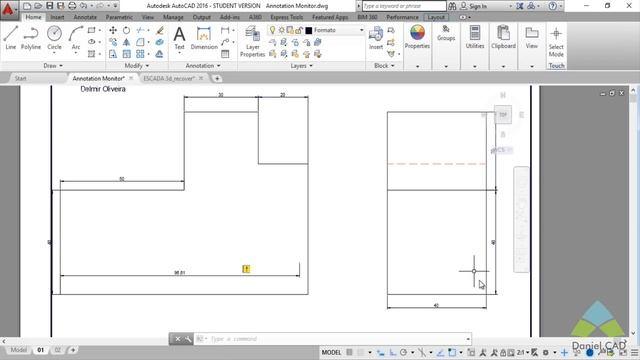This screenshot has height=360, width=640.
Task: Click the Trim tool in Modify panel
Action: 140,30
